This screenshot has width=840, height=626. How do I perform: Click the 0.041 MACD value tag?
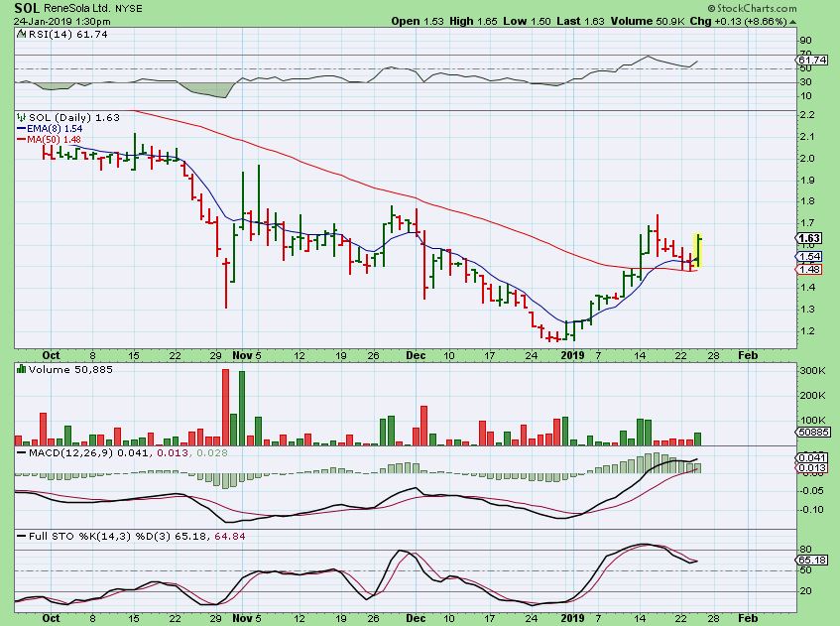click(811, 457)
